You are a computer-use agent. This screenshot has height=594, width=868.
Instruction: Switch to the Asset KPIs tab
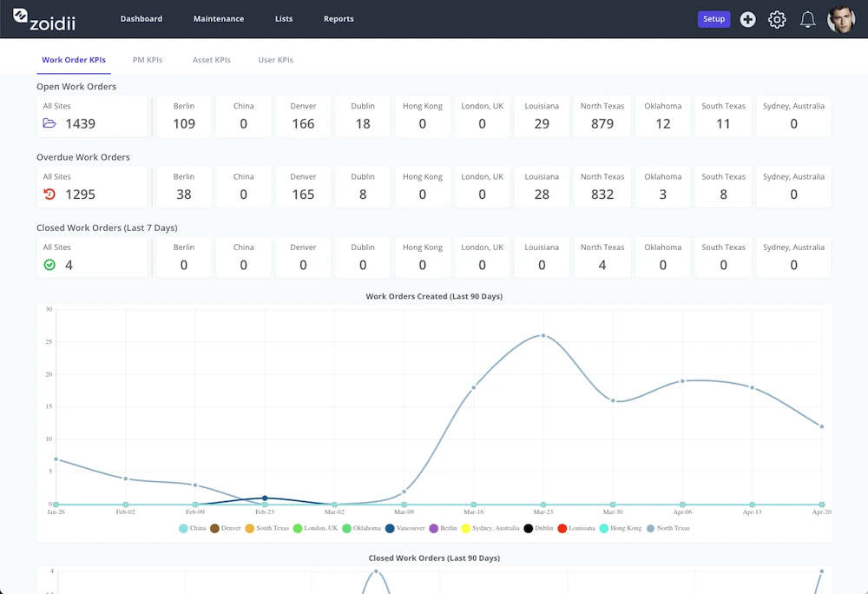click(212, 60)
